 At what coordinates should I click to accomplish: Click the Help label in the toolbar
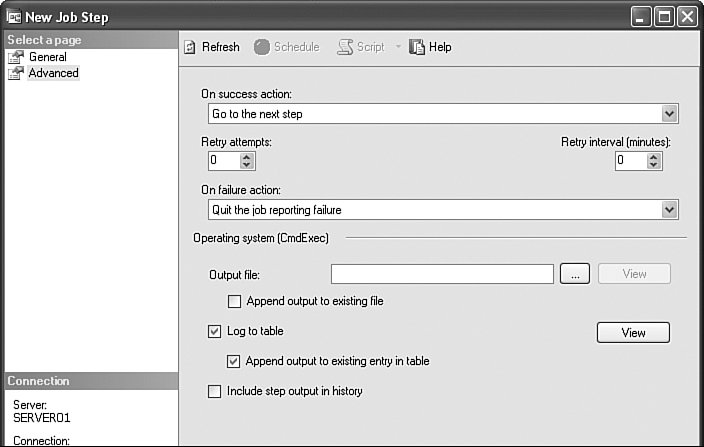[440, 47]
